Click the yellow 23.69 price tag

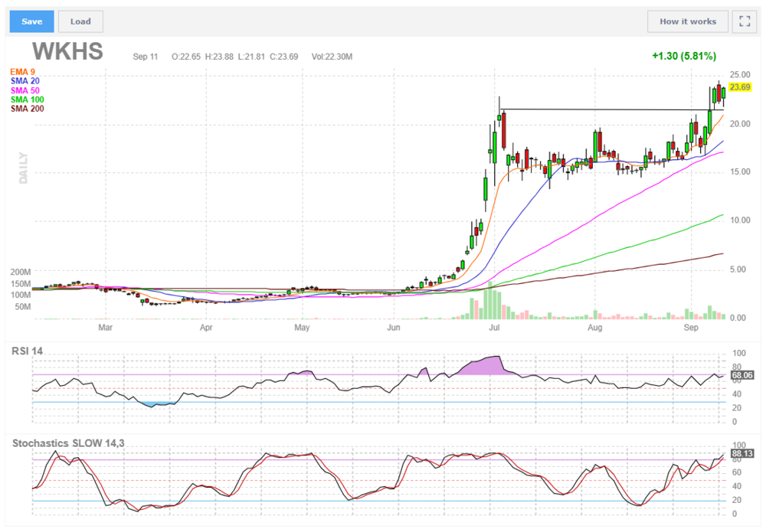(739, 88)
